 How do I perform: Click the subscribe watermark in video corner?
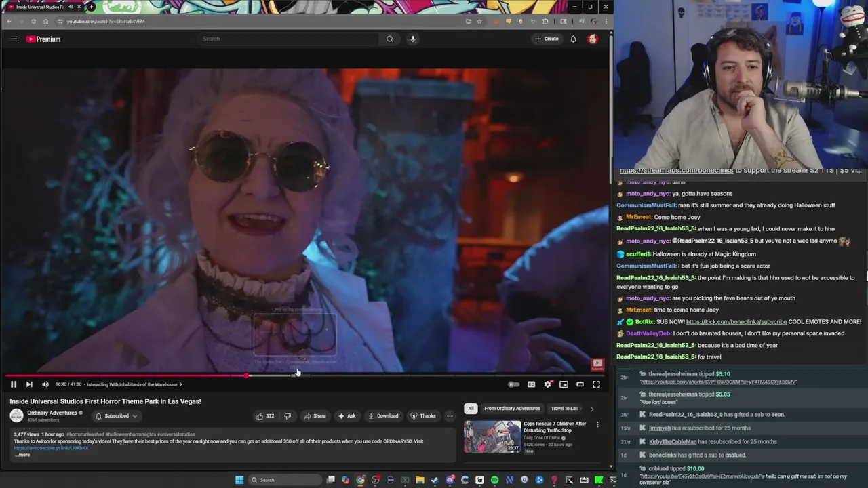(x=597, y=363)
